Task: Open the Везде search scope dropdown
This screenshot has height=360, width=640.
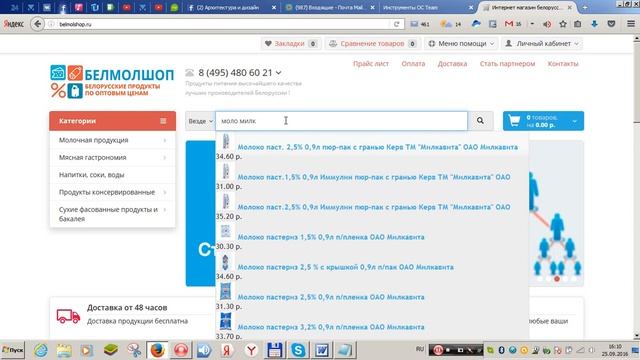Action: pos(200,121)
